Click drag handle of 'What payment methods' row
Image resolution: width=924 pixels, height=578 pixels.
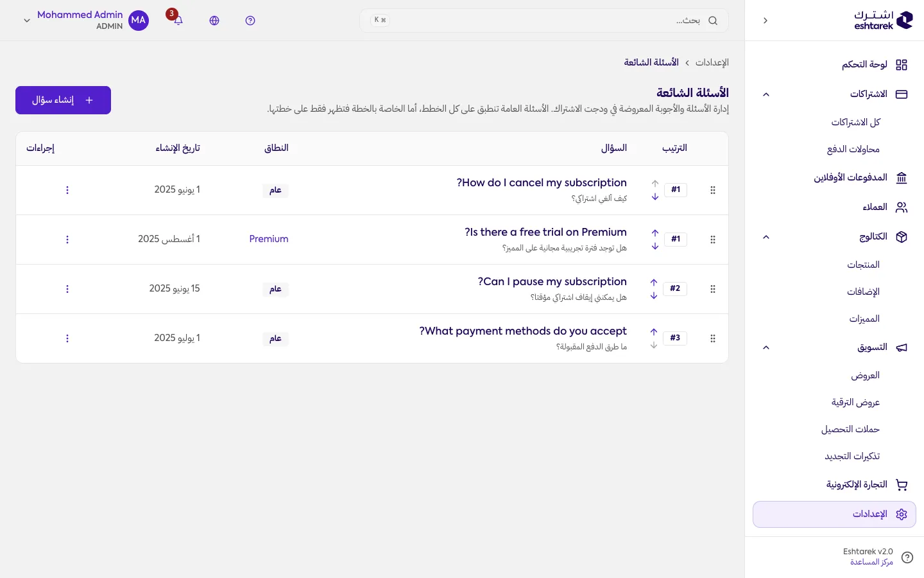tap(713, 338)
